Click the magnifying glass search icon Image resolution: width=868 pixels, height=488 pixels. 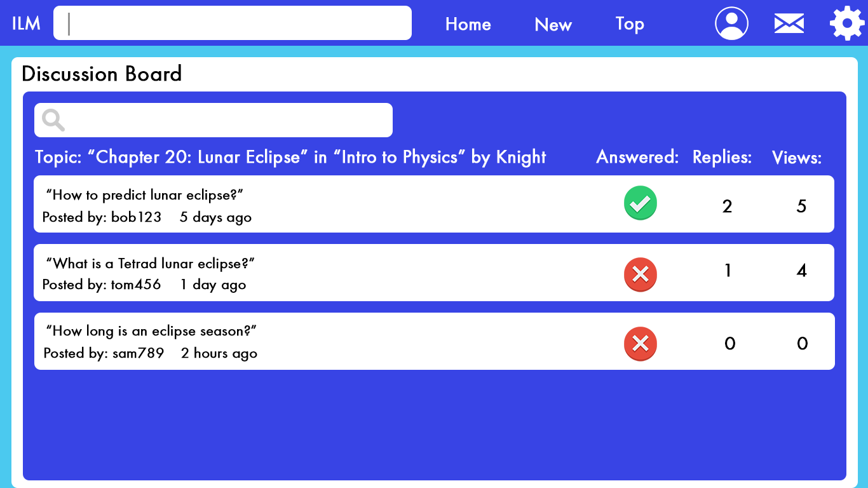(53, 119)
